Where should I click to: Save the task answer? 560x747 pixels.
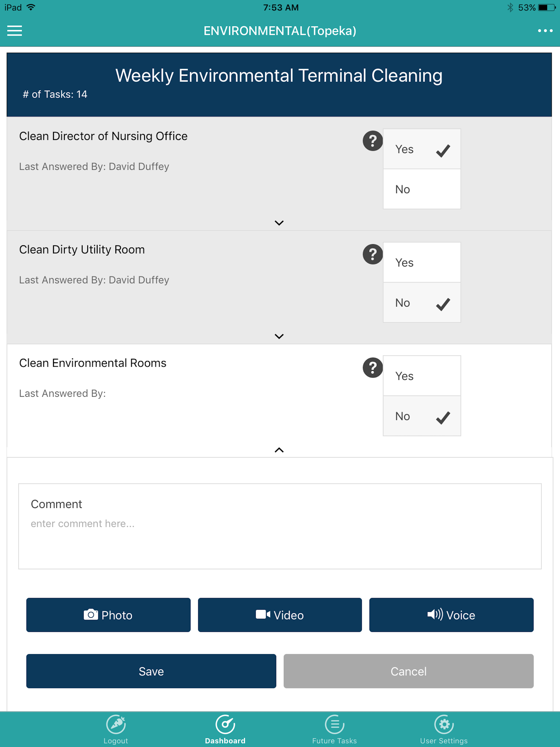tap(151, 671)
